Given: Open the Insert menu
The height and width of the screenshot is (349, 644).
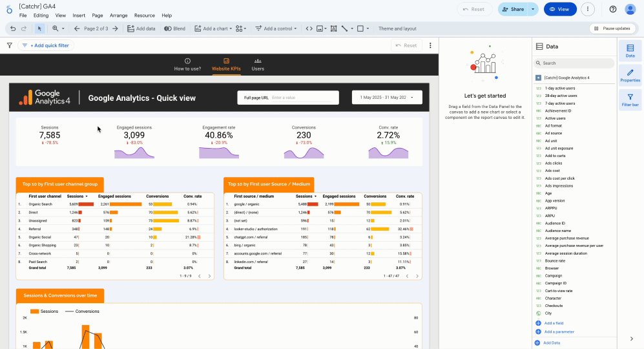Looking at the screenshot, I should 79,16.
